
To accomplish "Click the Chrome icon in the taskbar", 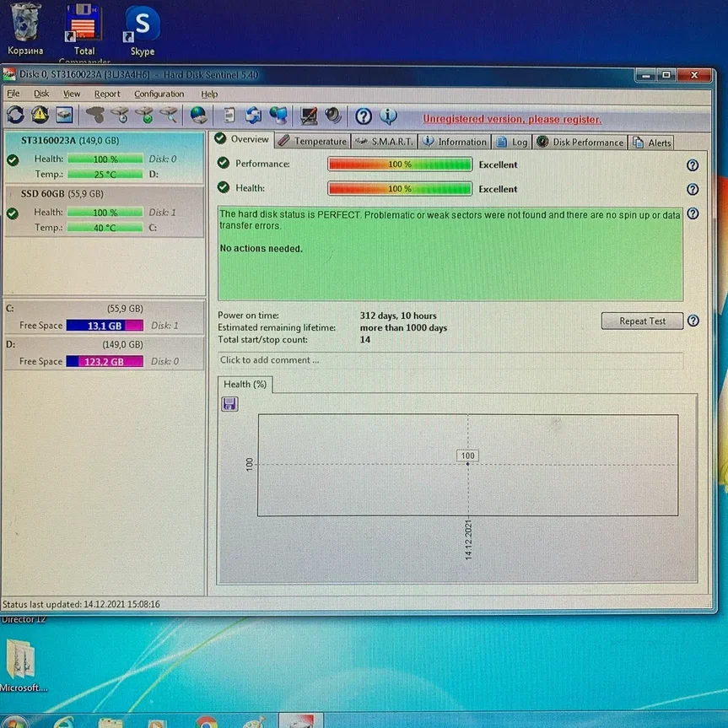I will tap(207, 721).
